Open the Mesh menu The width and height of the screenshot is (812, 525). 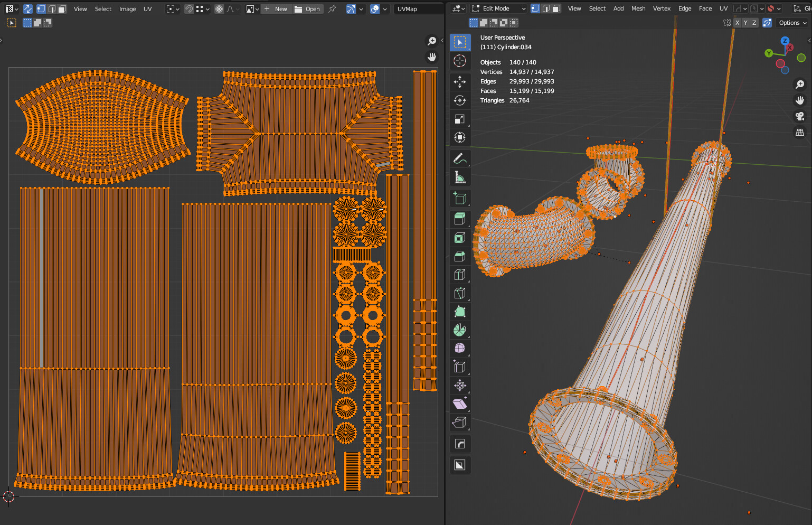(x=638, y=8)
